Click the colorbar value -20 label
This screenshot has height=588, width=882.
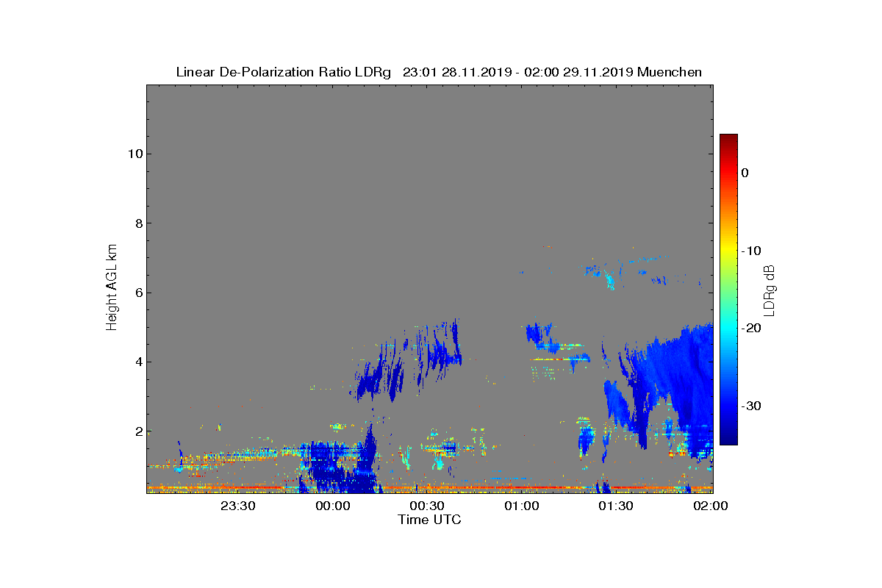[x=750, y=328]
